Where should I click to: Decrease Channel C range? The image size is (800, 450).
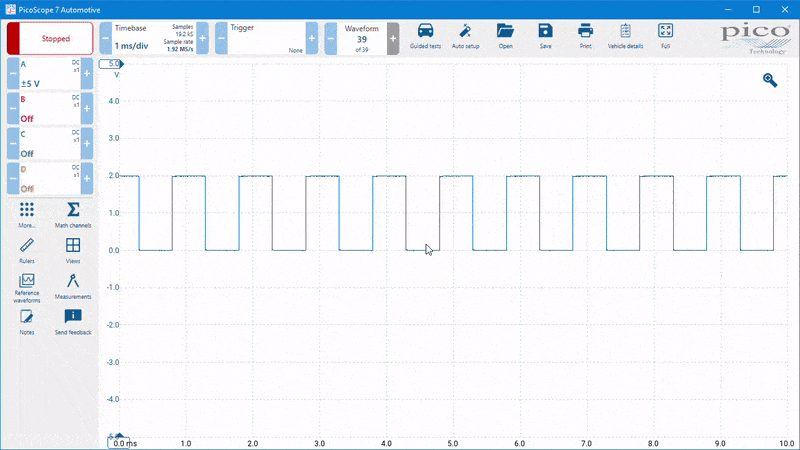(13, 143)
